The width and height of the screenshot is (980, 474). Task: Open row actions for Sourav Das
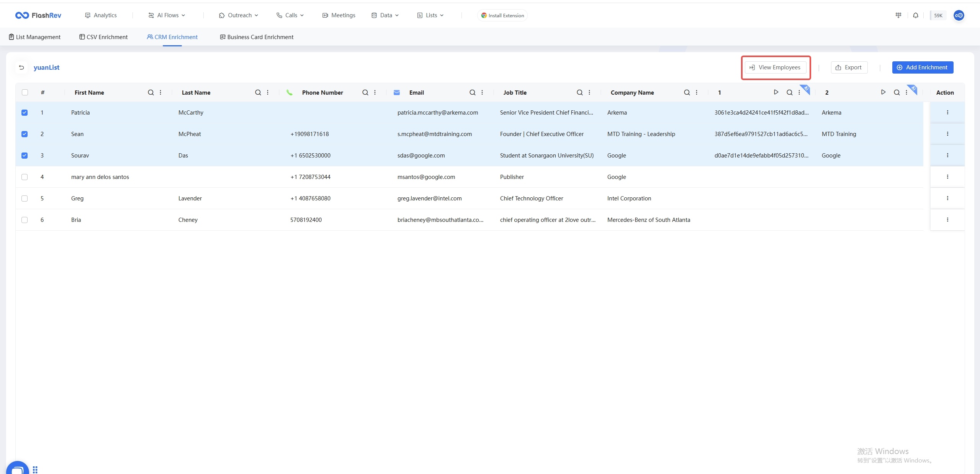pyautogui.click(x=947, y=155)
